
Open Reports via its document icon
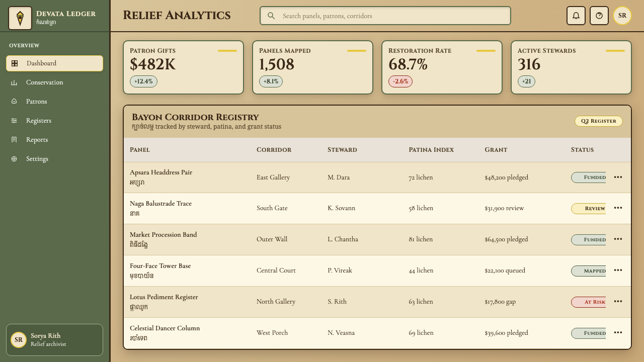pyautogui.click(x=14, y=140)
